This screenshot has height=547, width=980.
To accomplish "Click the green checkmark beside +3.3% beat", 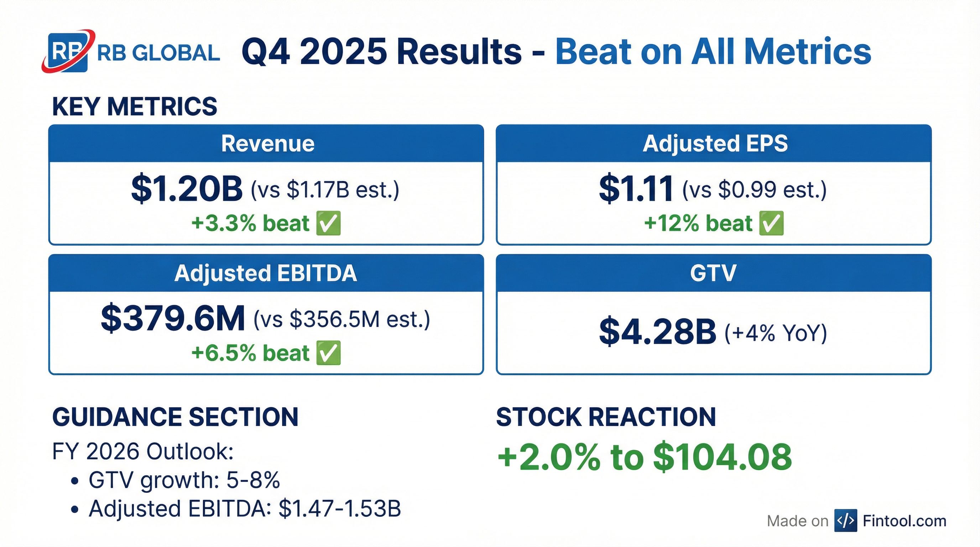I will click(x=328, y=223).
